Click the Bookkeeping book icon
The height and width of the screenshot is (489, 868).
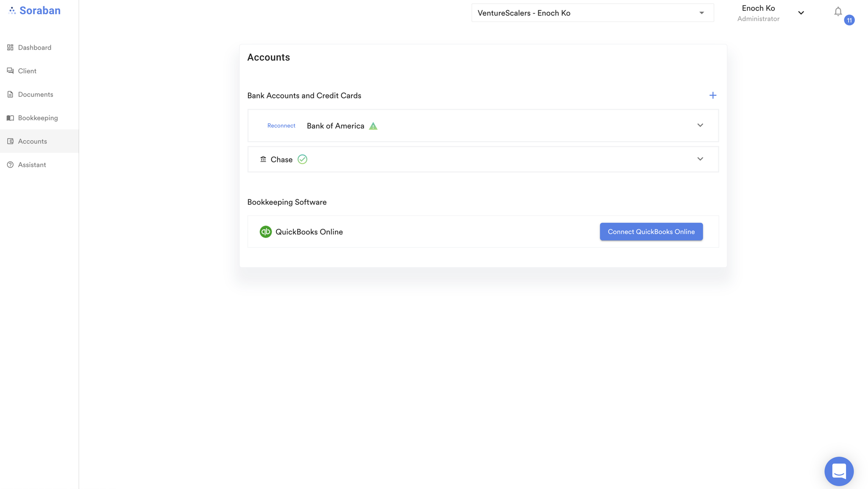[10, 118]
